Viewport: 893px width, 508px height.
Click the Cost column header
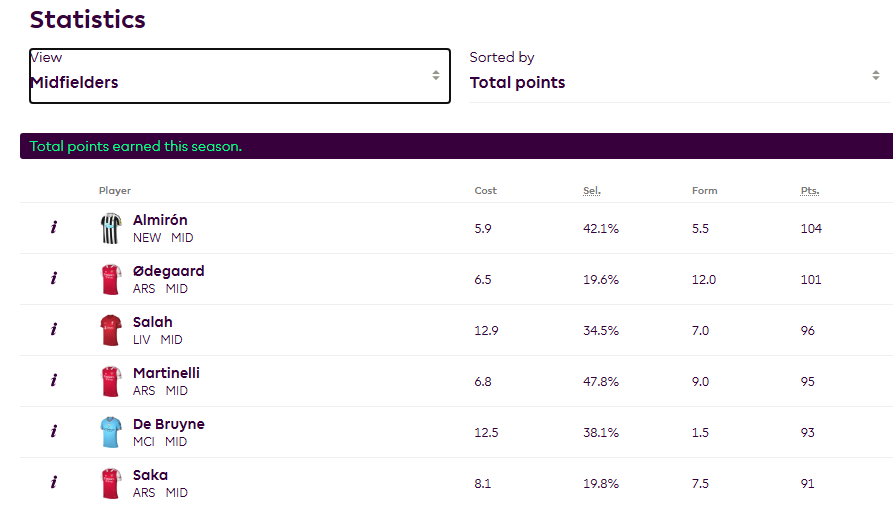pos(486,191)
